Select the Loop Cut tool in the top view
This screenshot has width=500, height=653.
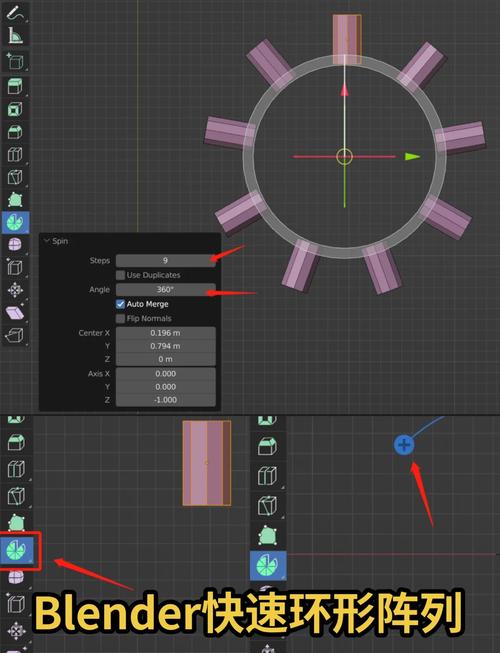pos(15,155)
